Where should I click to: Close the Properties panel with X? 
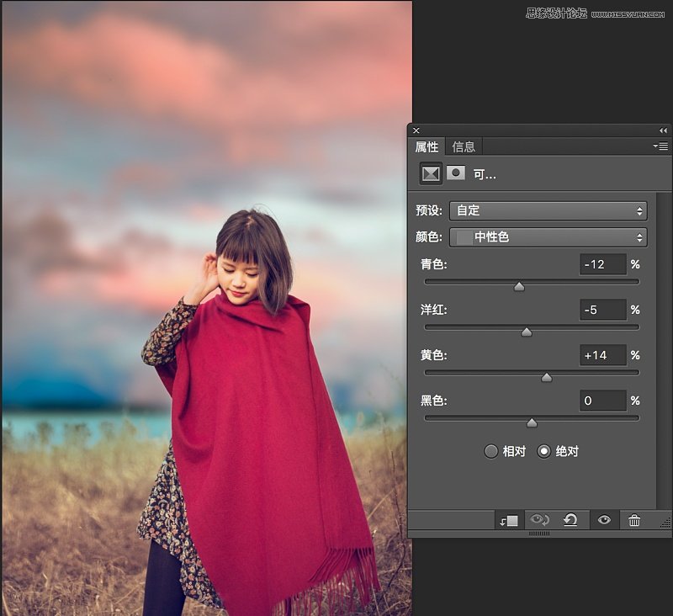(416, 130)
